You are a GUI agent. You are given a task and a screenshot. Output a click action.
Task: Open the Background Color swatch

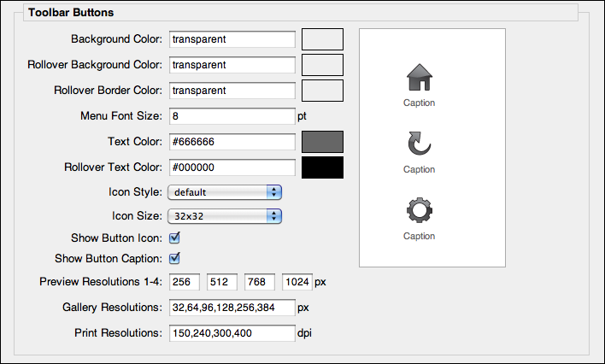(x=322, y=39)
